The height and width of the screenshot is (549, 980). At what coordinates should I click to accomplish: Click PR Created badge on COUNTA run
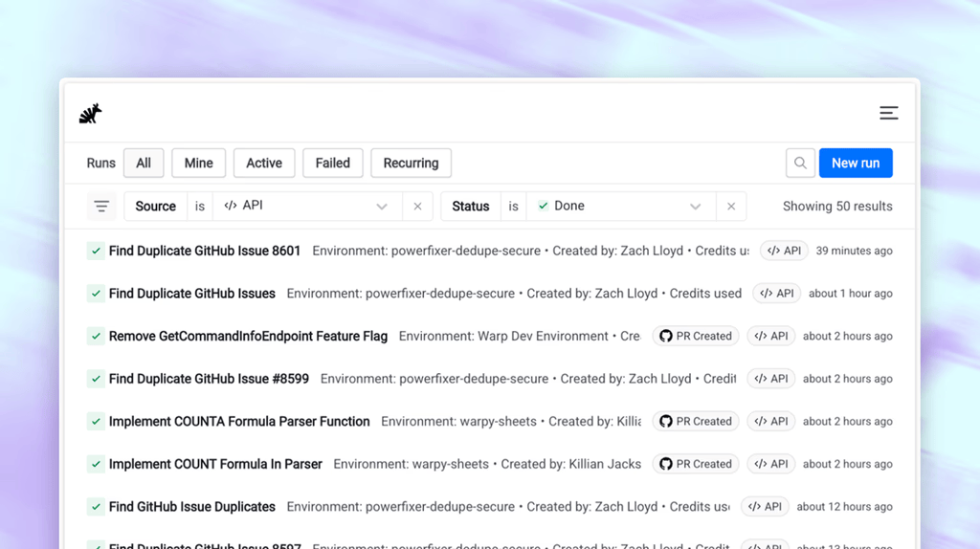tap(696, 422)
